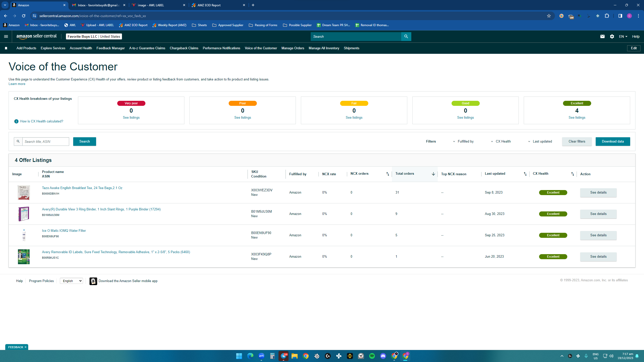Image resolution: width=644 pixels, height=362 pixels.
Task: Go back in browser
Action: coord(6,16)
